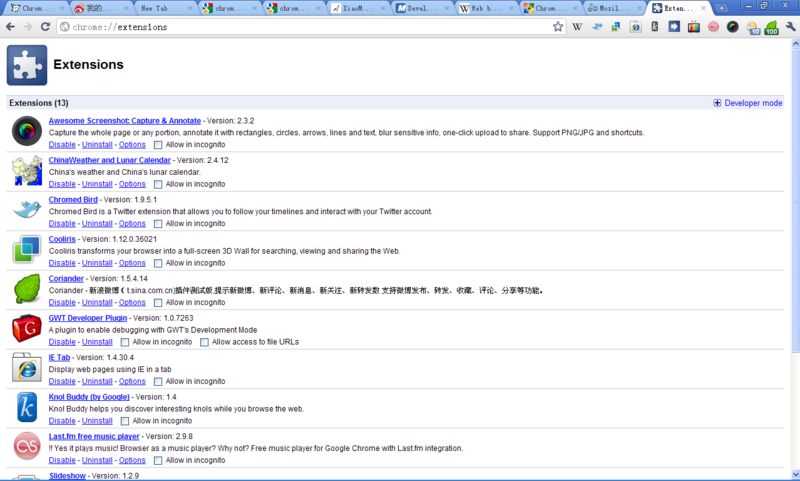
Task: Open Coriander toolbar leaf icon showing 100
Action: coord(771,28)
